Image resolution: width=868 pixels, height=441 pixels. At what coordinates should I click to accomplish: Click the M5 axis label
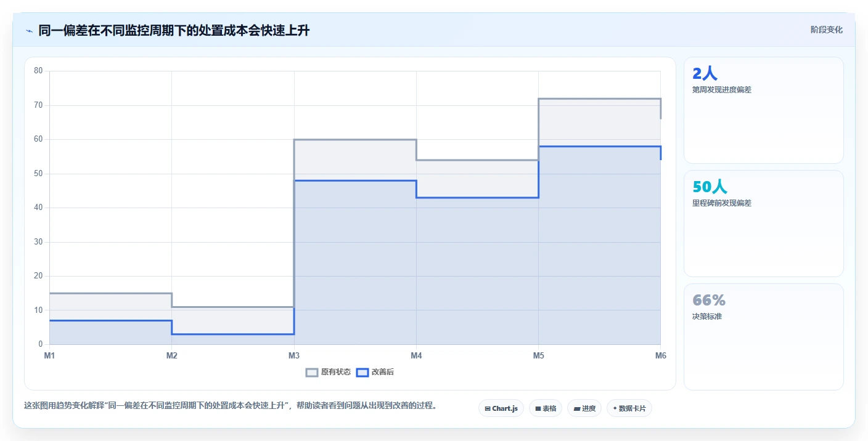click(x=538, y=356)
